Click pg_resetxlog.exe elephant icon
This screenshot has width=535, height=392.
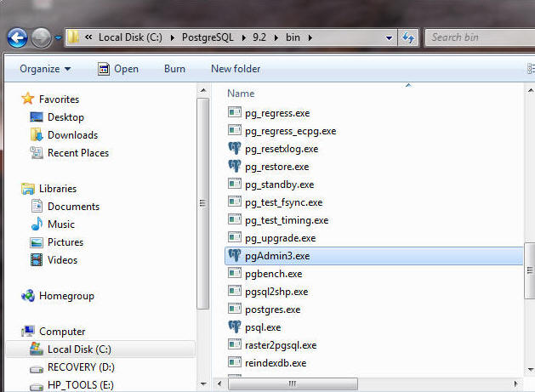pos(235,148)
